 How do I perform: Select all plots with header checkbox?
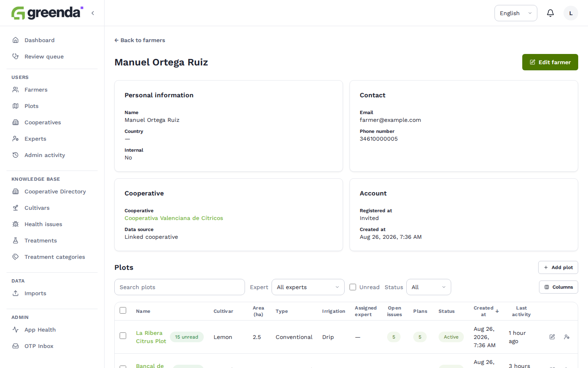click(123, 310)
